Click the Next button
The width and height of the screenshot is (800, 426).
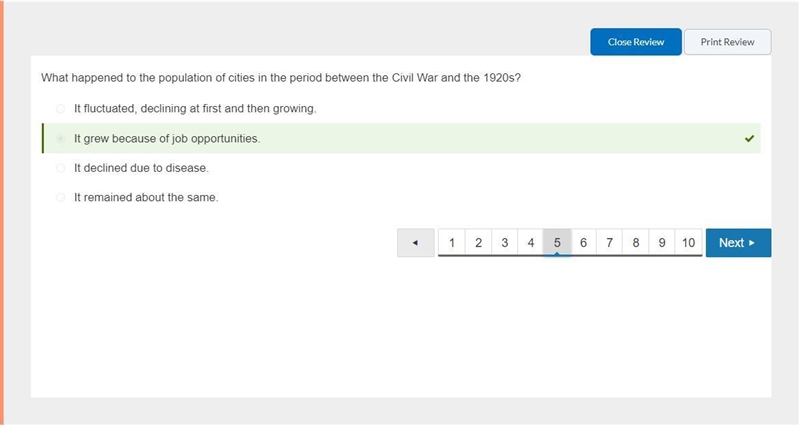click(738, 243)
